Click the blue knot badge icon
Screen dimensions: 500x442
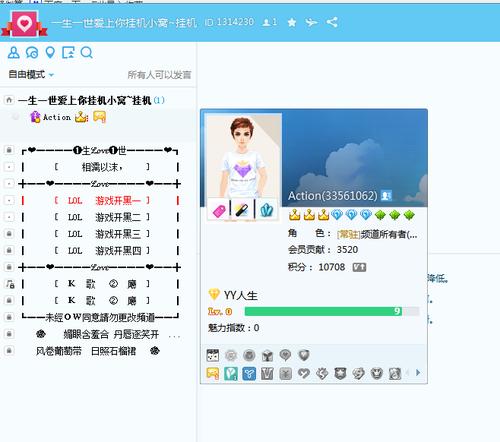[x=249, y=374]
